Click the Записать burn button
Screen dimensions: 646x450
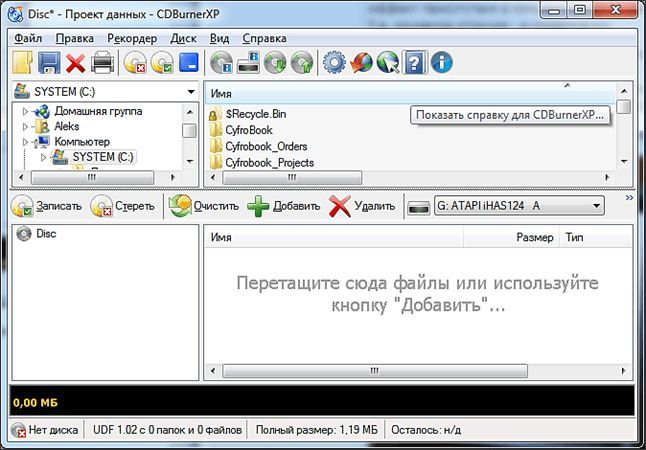pyautogui.click(x=47, y=206)
